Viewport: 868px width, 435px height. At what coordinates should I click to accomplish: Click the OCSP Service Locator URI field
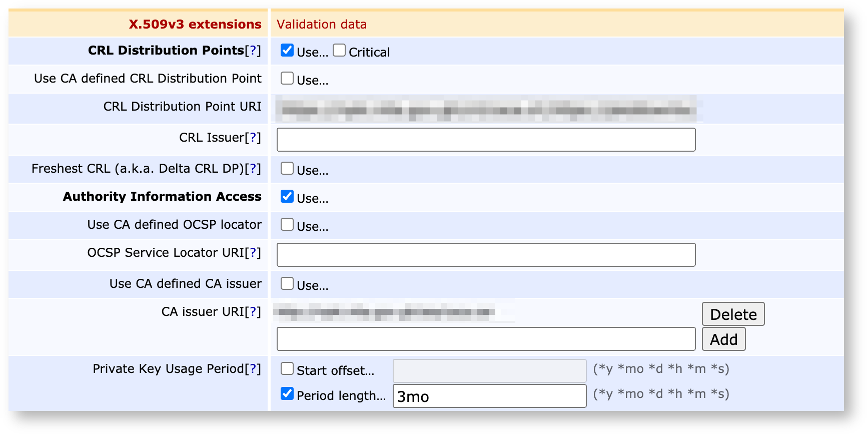tap(486, 255)
